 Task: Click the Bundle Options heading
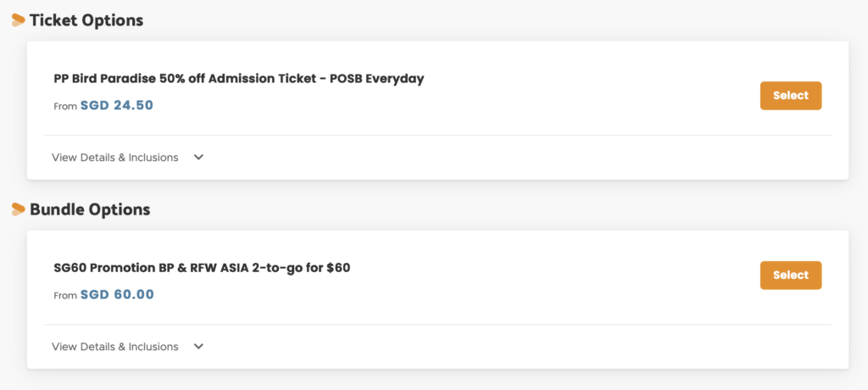point(90,209)
